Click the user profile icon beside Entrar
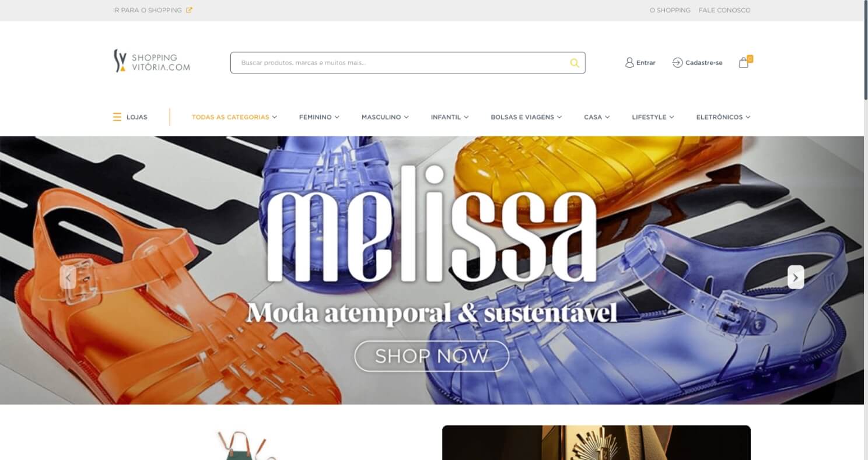This screenshot has height=460, width=868. click(629, 62)
